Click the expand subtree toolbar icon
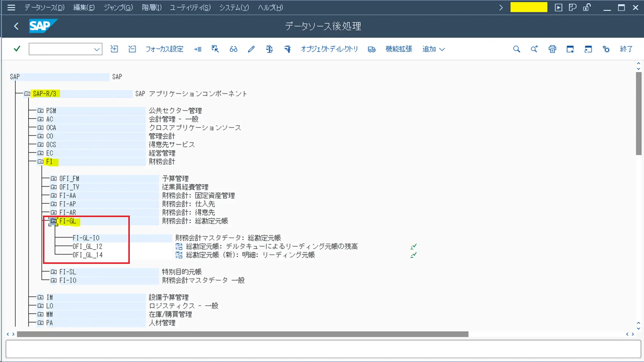 click(x=114, y=49)
